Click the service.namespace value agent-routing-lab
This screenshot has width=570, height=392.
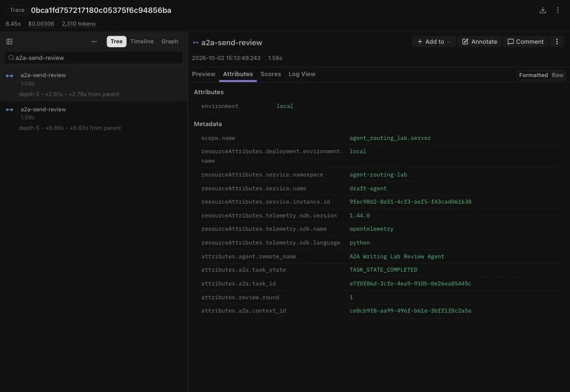click(x=378, y=175)
